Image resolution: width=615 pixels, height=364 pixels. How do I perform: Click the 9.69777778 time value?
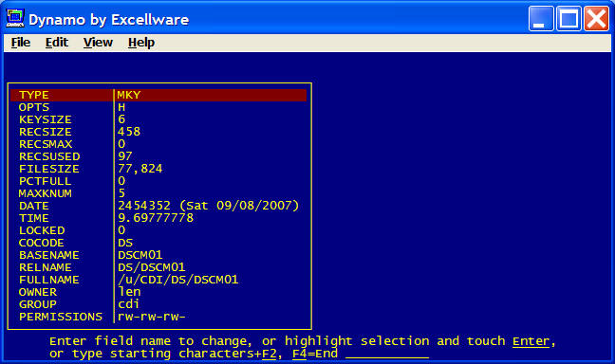click(156, 218)
